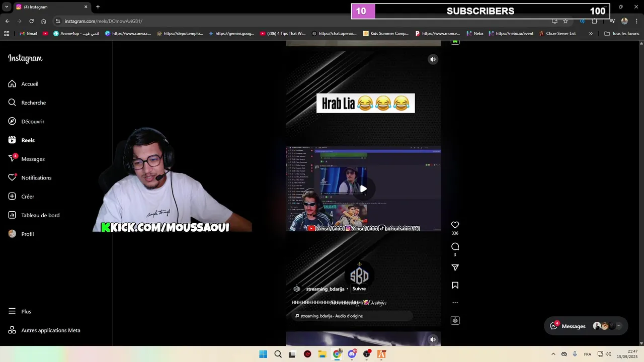Viewport: 644px width, 362px height.
Task: Expand the Plus hamburger menu
Action: 20,312
